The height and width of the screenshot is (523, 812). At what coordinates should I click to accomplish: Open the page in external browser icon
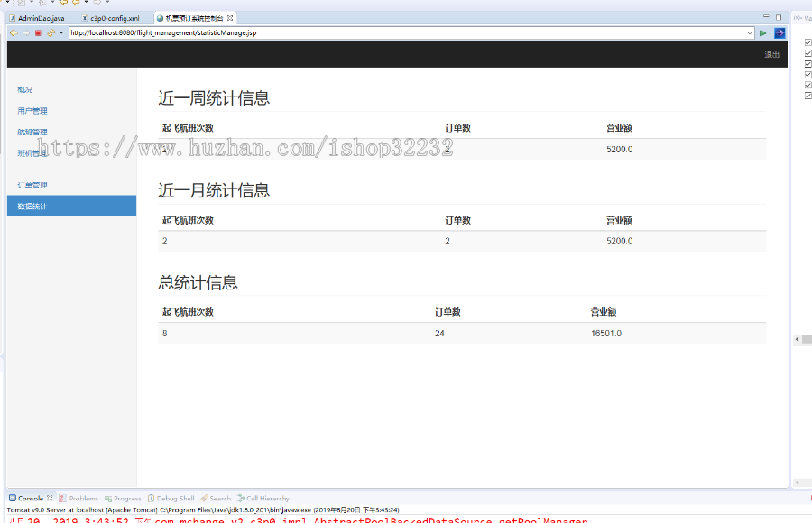(779, 32)
